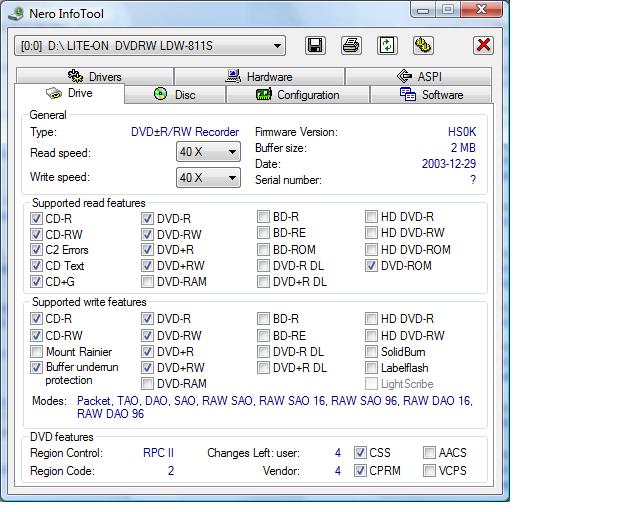Screen dimensions: 640x512
Task: Select the Drive tab
Action: [69, 93]
